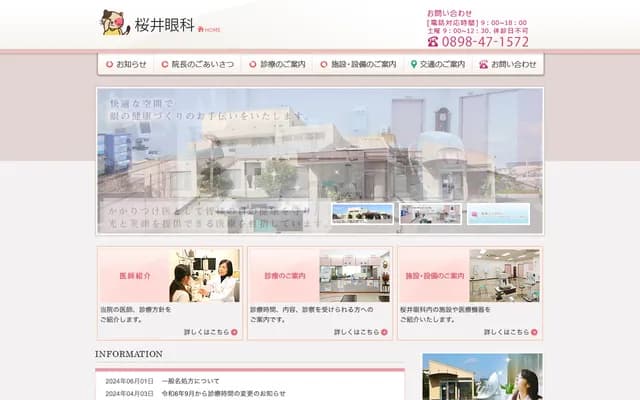This screenshot has width=640, height=400.
Task: Click the small HOME house icon
Action: tap(201, 29)
